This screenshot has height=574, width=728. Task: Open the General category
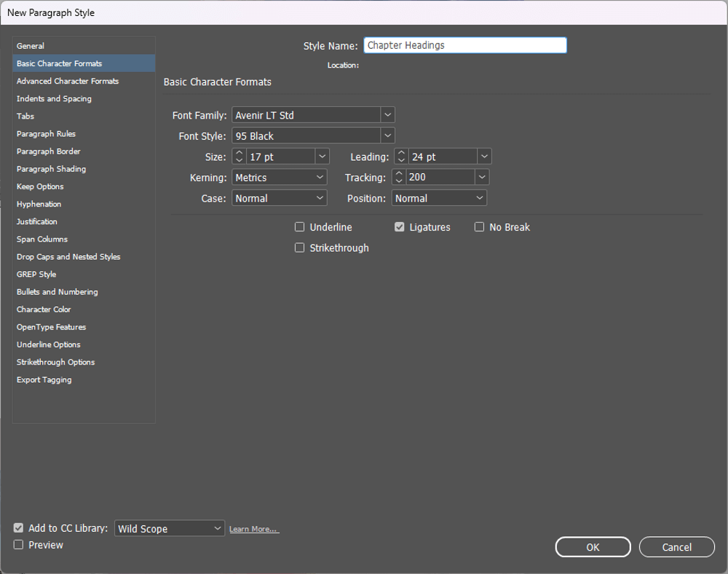(x=84, y=46)
